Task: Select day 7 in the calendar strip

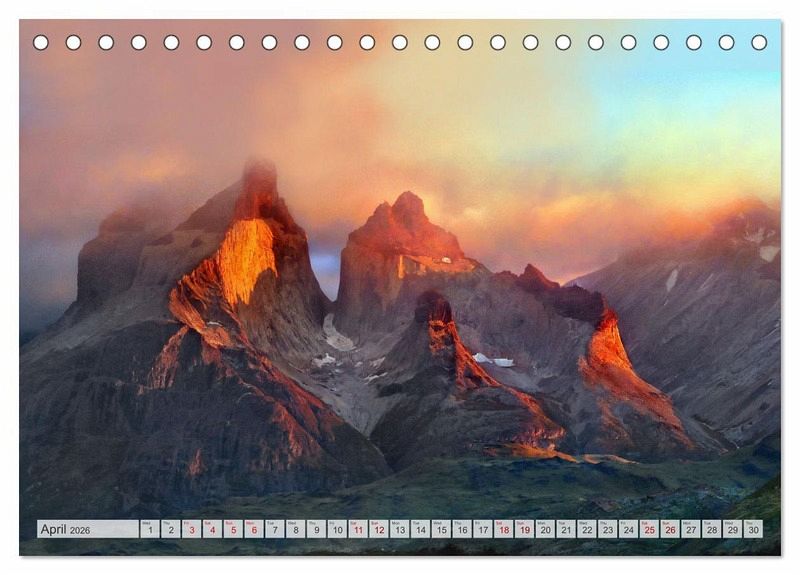Action: [x=275, y=529]
